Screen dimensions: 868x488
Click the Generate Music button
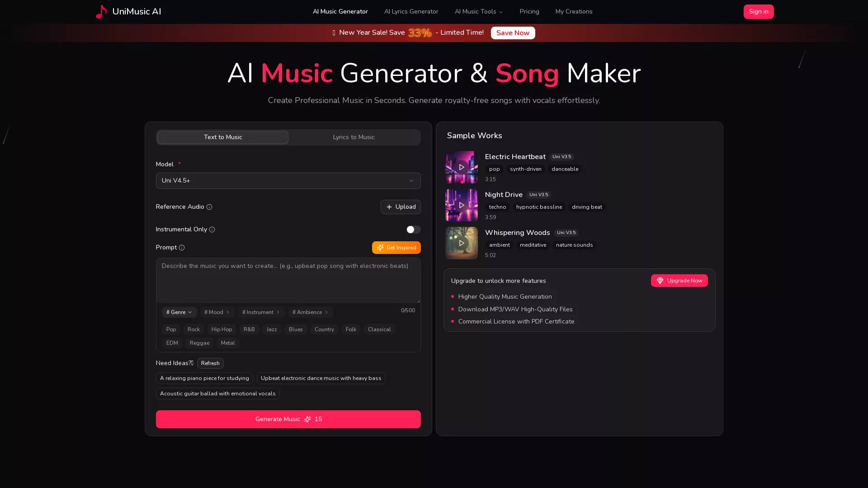(288, 419)
